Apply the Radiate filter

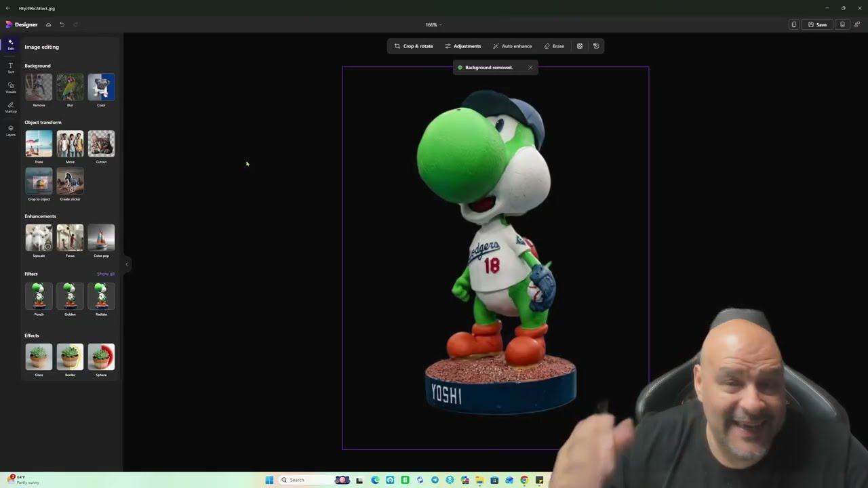tap(101, 296)
